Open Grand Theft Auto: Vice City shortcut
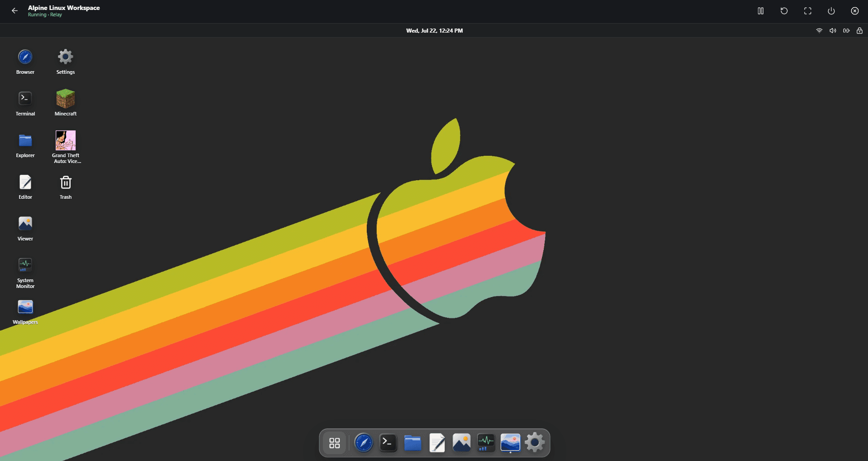 pyautogui.click(x=66, y=147)
